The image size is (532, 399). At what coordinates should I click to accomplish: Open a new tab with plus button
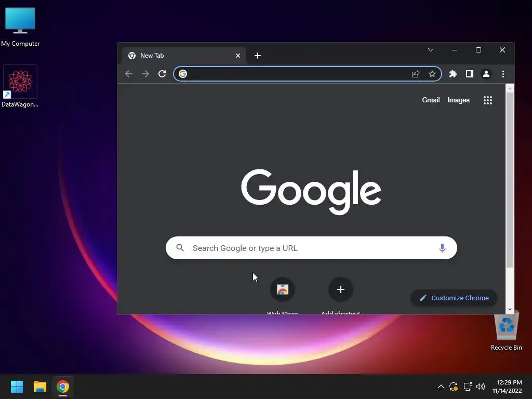[258, 56]
